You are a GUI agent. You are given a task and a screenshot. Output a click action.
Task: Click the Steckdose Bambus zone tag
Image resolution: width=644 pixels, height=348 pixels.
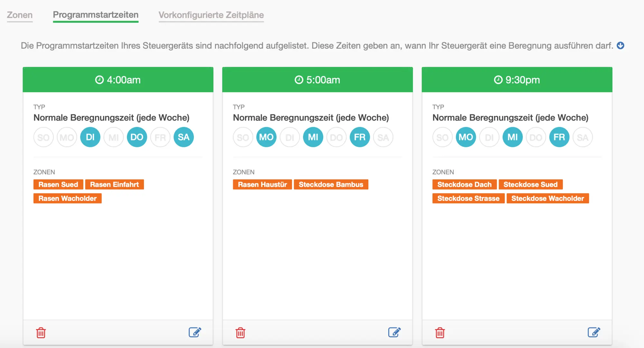[x=331, y=184]
